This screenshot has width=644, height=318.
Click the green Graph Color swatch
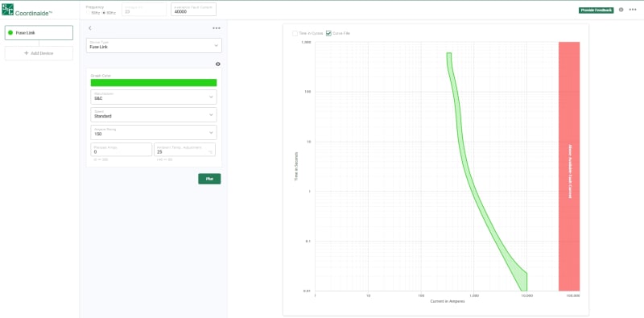[x=154, y=83]
